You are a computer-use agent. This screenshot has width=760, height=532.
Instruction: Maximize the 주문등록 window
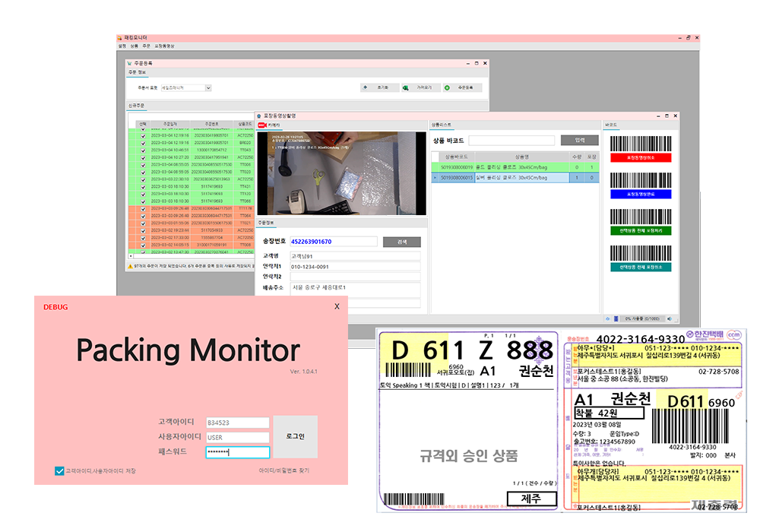[477, 63]
